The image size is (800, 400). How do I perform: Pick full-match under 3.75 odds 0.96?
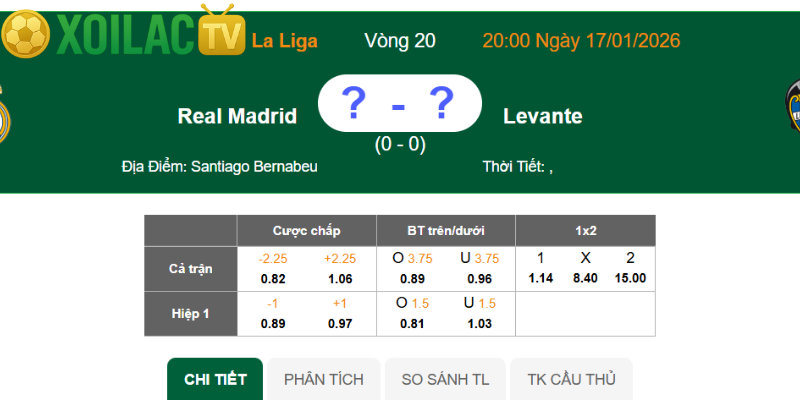481,278
